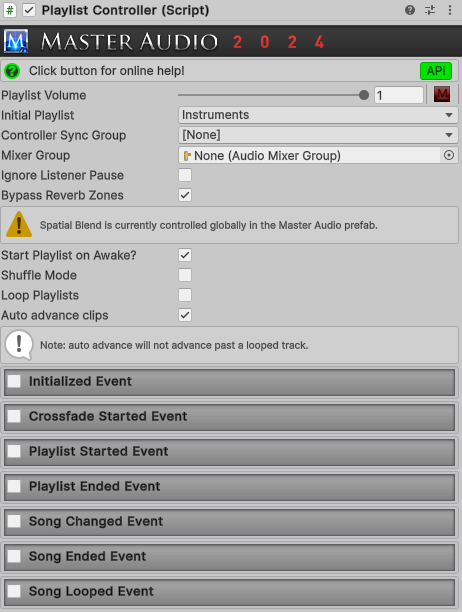The height and width of the screenshot is (612, 462).
Task: Enable the Initialized Event checkbox
Action: [x=14, y=381]
